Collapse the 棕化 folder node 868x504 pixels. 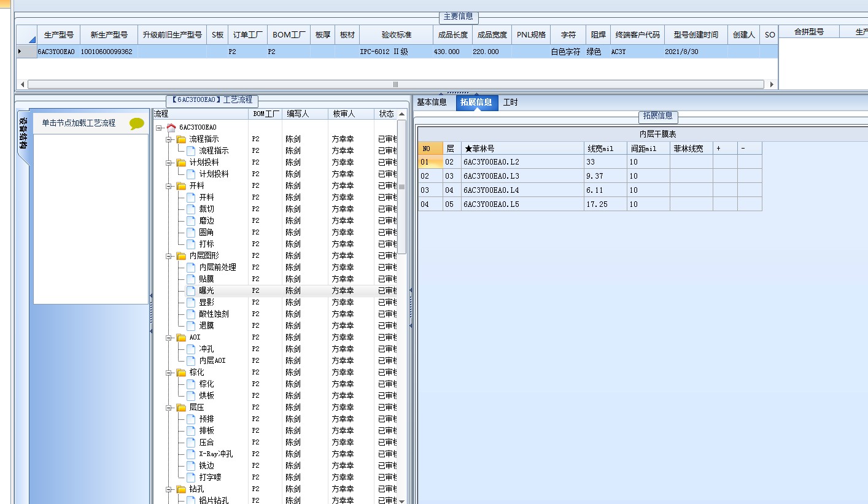click(169, 373)
